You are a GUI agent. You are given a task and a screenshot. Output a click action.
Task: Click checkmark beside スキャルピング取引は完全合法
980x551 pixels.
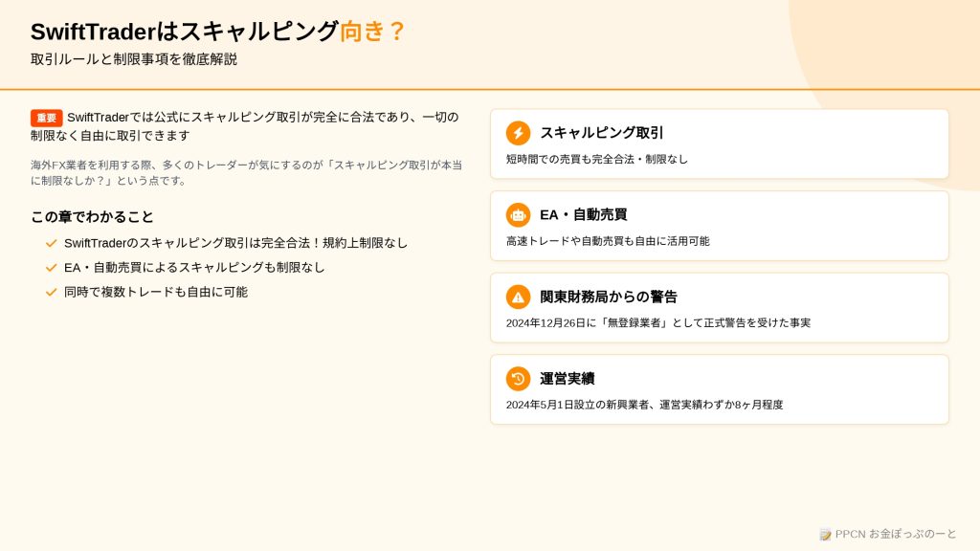tap(52, 243)
